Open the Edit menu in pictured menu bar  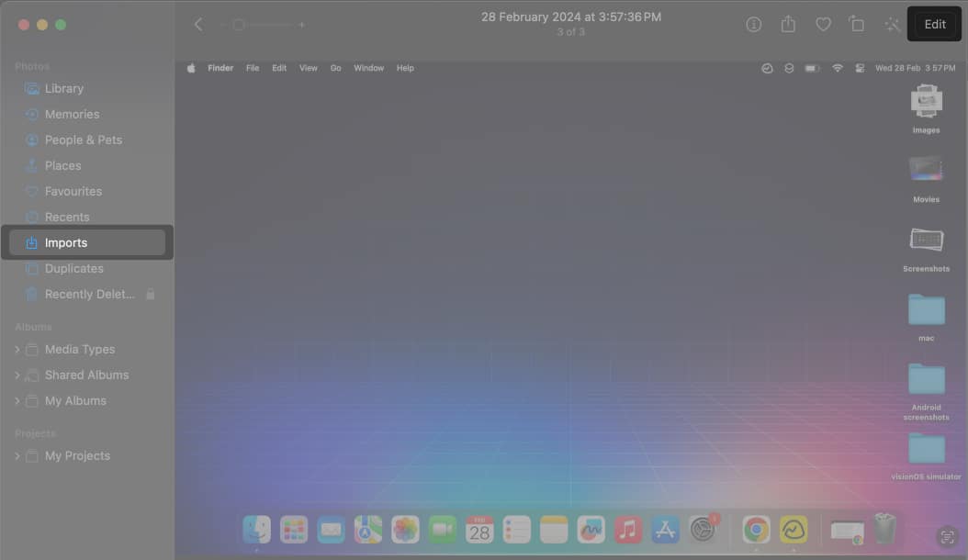279,68
